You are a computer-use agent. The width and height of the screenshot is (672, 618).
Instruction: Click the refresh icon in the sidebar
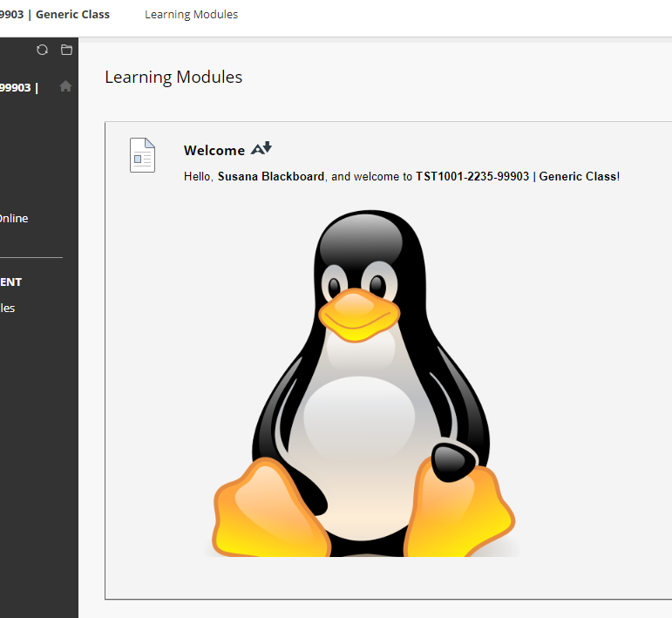pos(42,50)
